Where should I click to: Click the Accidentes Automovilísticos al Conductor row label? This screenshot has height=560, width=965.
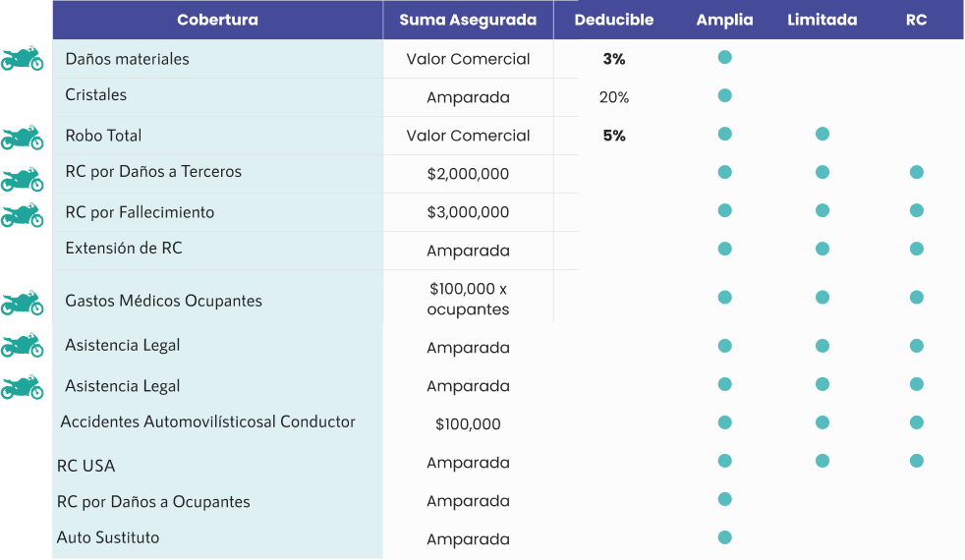pyautogui.click(x=207, y=421)
